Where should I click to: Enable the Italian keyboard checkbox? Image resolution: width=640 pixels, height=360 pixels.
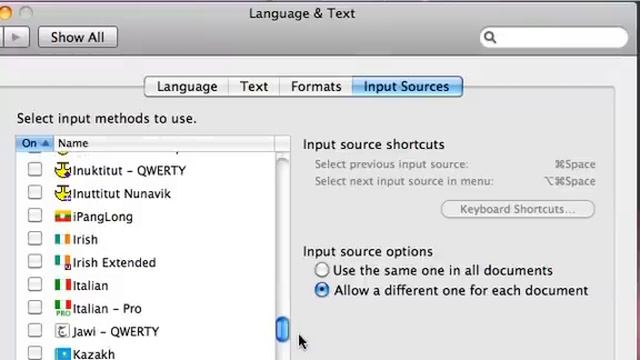tap(35, 284)
